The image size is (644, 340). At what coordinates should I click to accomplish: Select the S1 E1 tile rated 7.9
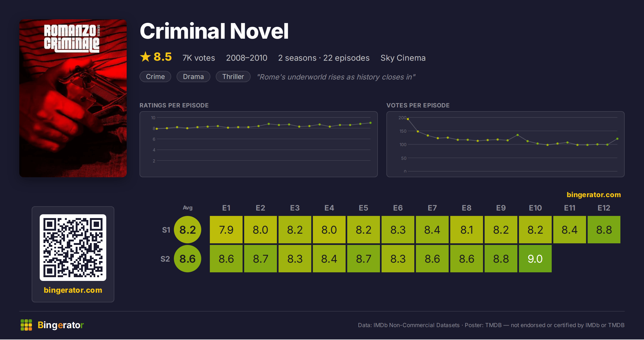click(226, 230)
